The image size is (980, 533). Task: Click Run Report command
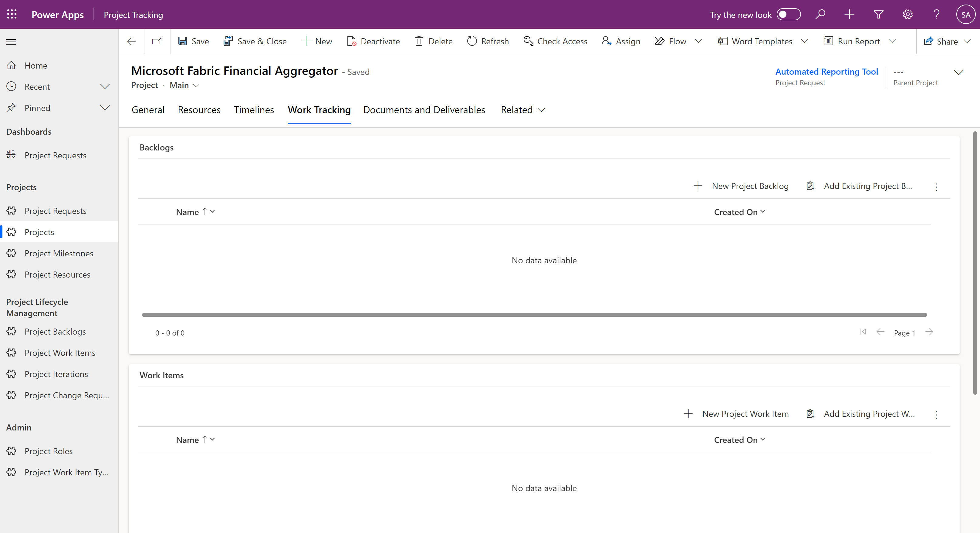852,41
